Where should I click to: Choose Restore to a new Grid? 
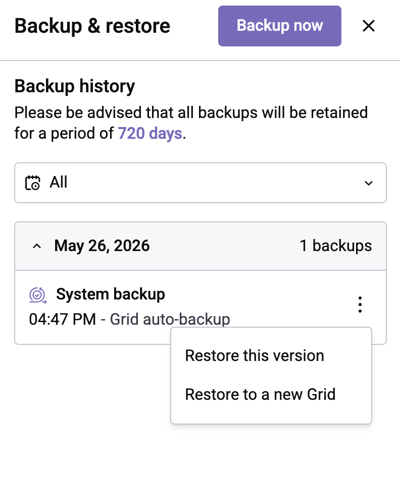[260, 394]
